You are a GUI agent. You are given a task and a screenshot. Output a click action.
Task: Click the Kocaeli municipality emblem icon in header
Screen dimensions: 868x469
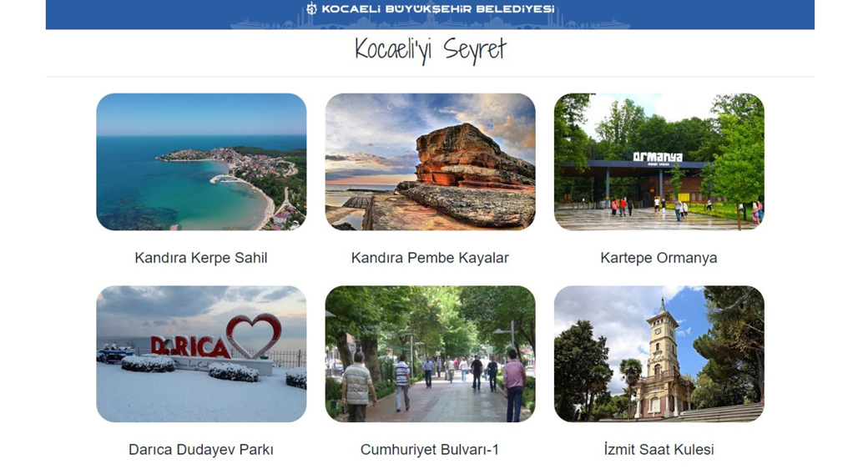311,8
